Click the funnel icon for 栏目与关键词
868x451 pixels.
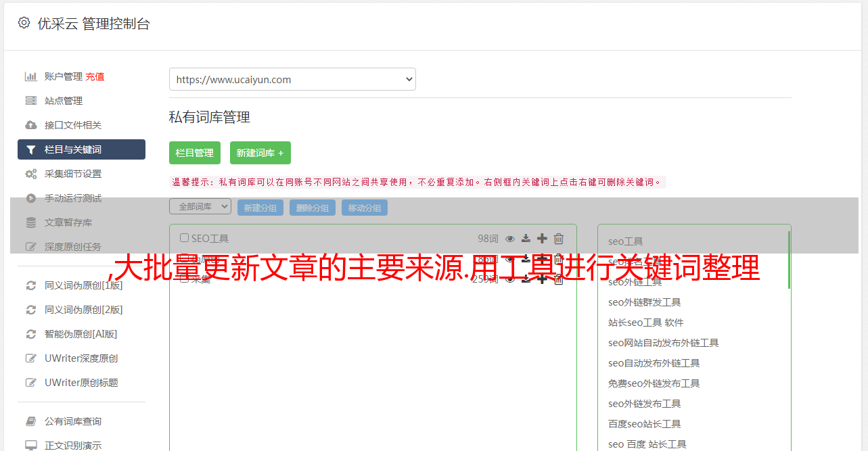(31, 149)
